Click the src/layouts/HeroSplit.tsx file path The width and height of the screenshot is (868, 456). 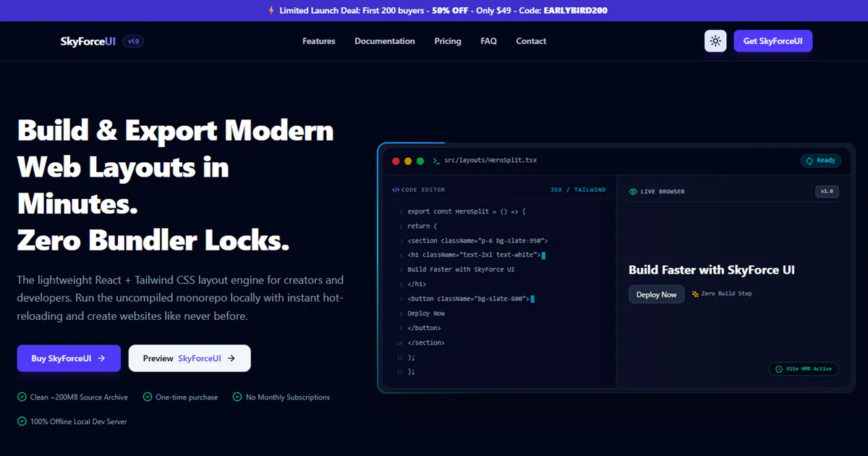(x=490, y=160)
